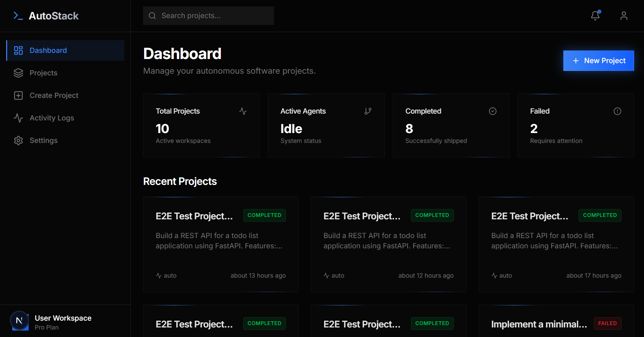
Task: Click the Idle system status value
Action: [291, 129]
